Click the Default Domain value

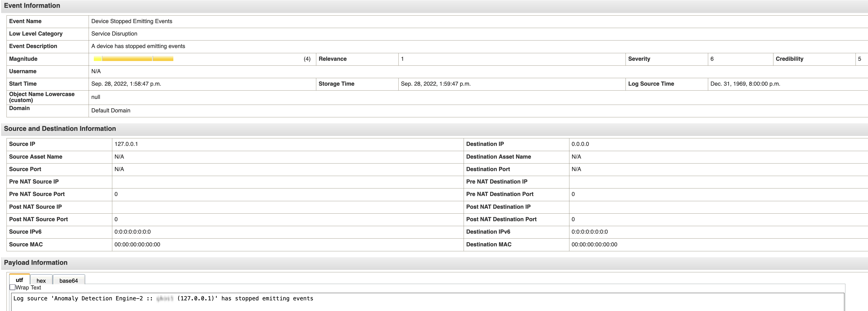(x=110, y=110)
